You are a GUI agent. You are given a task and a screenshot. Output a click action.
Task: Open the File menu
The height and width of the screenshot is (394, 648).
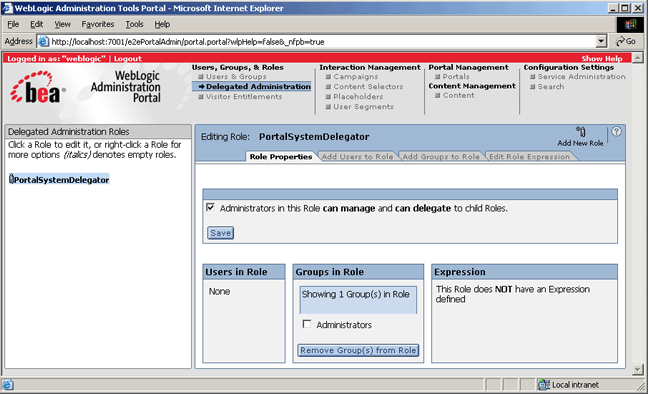(13, 24)
